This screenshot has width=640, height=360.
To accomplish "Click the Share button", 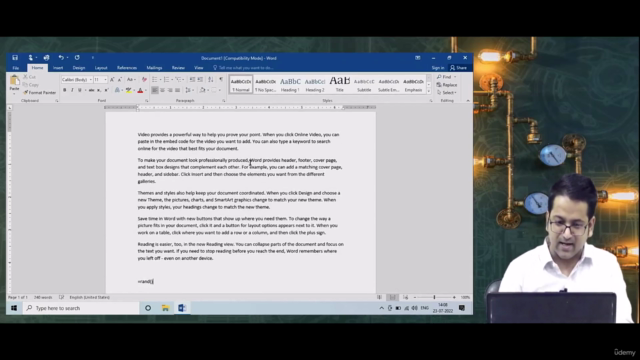I will point(458,68).
